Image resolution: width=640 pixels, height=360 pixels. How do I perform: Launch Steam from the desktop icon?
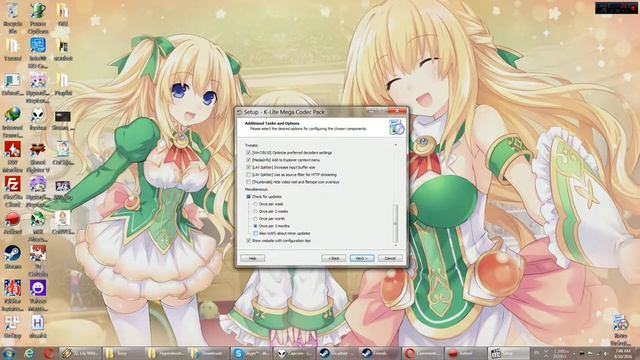click(x=13, y=257)
